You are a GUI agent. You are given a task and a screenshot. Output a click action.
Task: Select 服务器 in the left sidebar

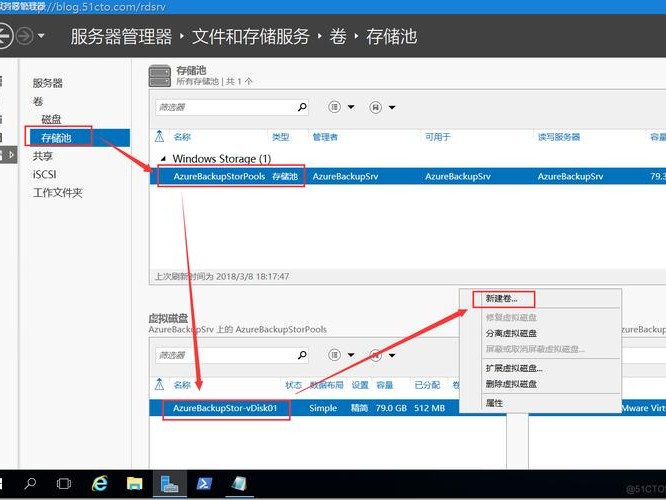[48, 83]
